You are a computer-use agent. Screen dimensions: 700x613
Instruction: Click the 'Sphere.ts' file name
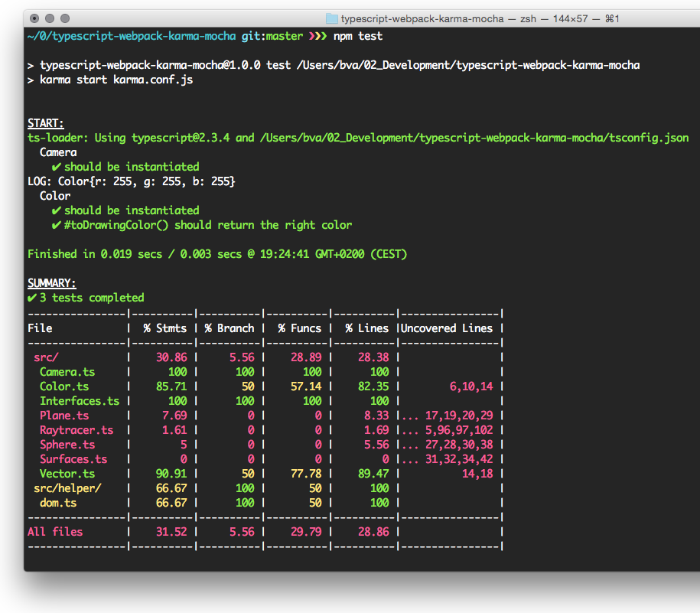pos(67,445)
